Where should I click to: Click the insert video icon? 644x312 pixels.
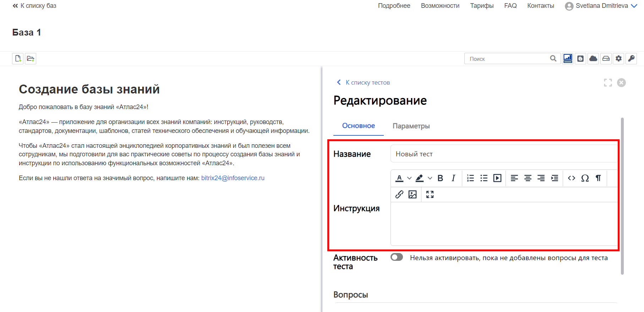497,178
